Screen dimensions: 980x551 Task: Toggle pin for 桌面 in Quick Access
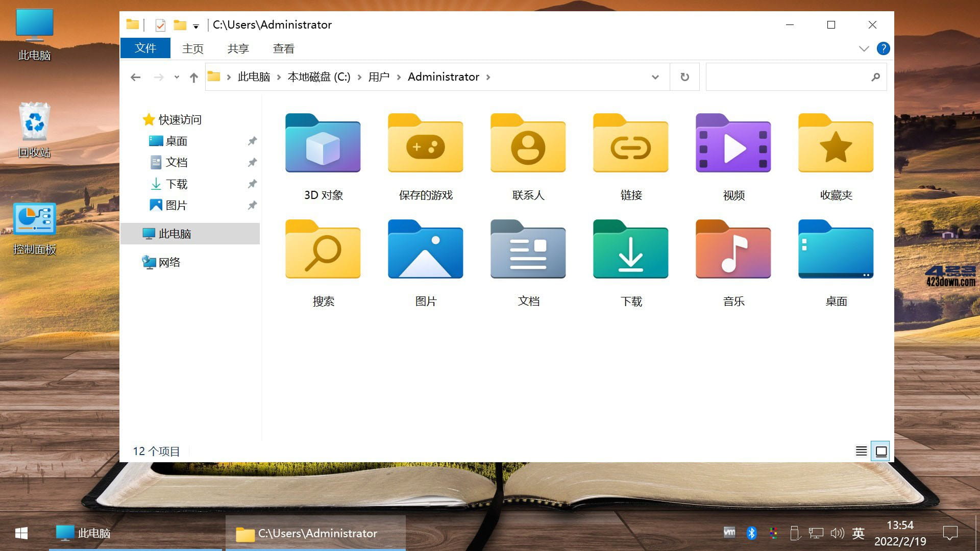pos(252,141)
